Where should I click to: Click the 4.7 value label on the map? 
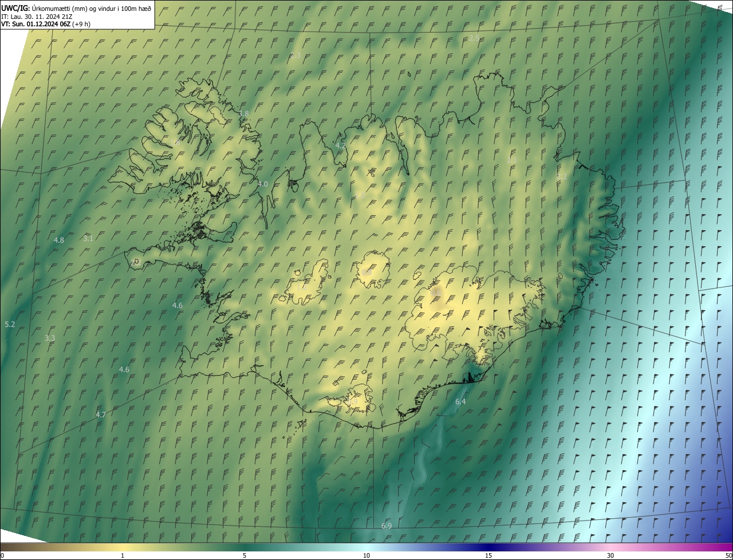(x=101, y=415)
